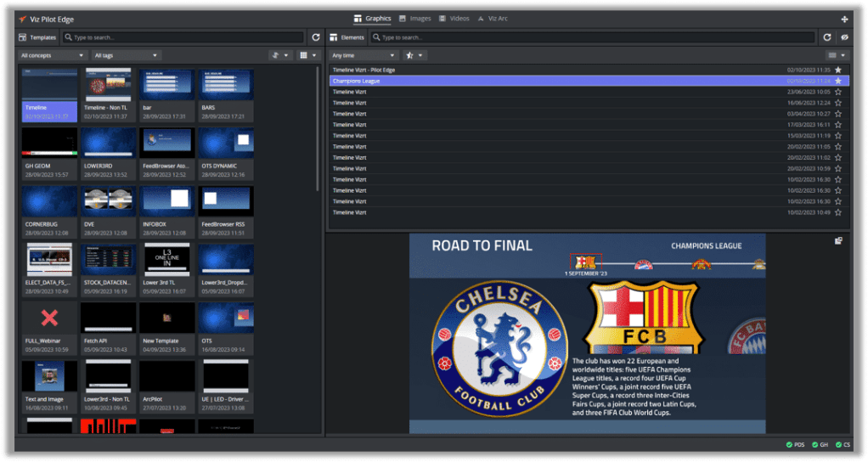This screenshot has height=462, width=868.
Task: Select the Timeline - Non TL template
Action: pos(108,94)
